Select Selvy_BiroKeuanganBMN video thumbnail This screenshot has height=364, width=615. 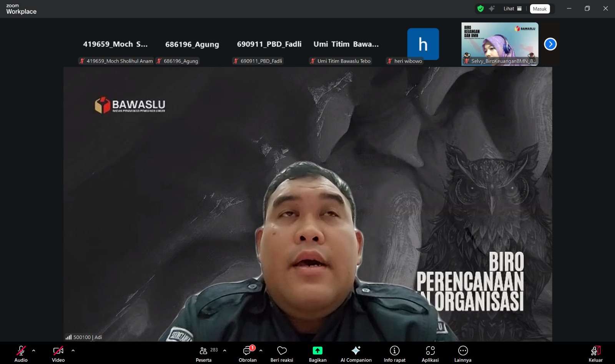(500, 44)
